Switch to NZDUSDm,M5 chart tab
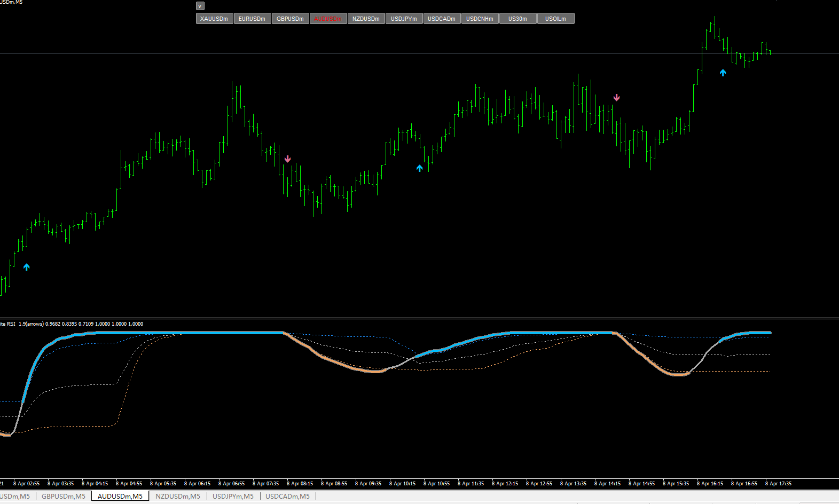 coord(178,497)
